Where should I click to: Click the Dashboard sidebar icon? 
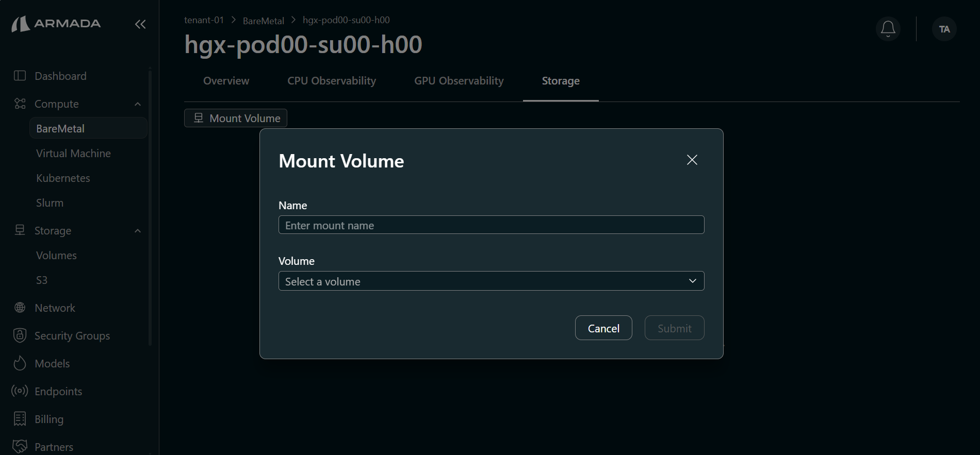[x=20, y=76]
